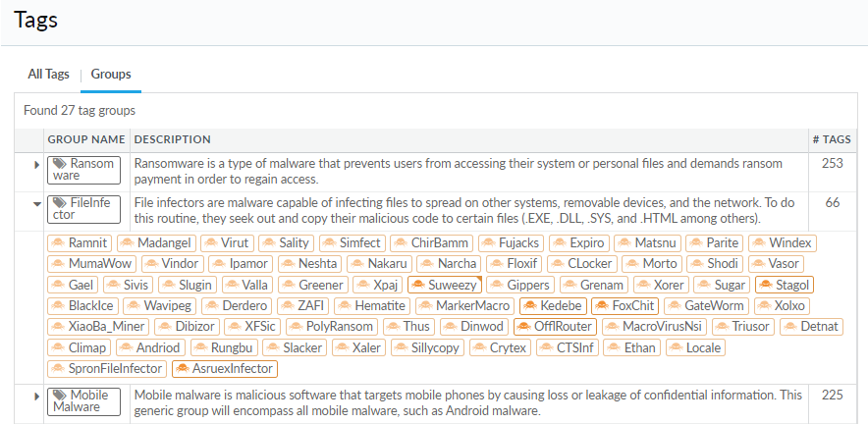Sort by # Tags column header
This screenshot has height=424, width=868.
pos(832,139)
